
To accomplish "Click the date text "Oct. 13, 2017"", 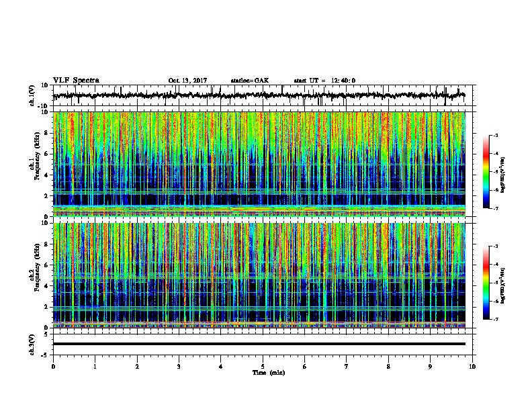I will [187, 81].
